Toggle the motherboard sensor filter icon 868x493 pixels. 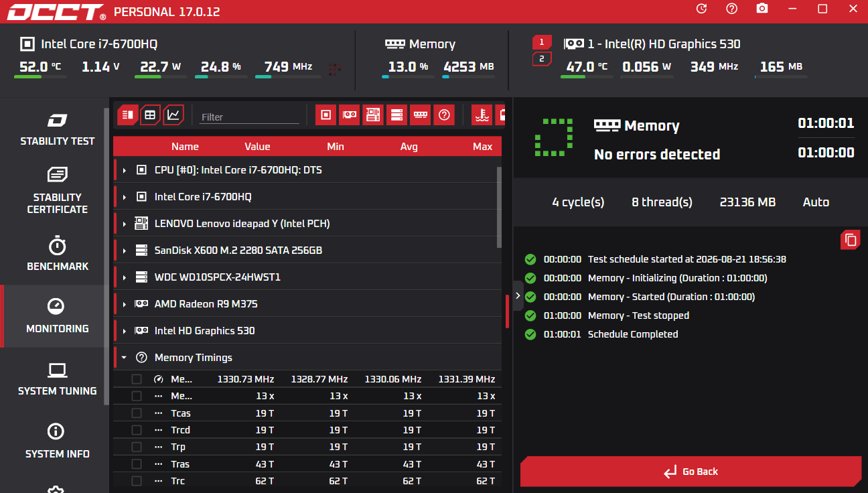(x=373, y=115)
